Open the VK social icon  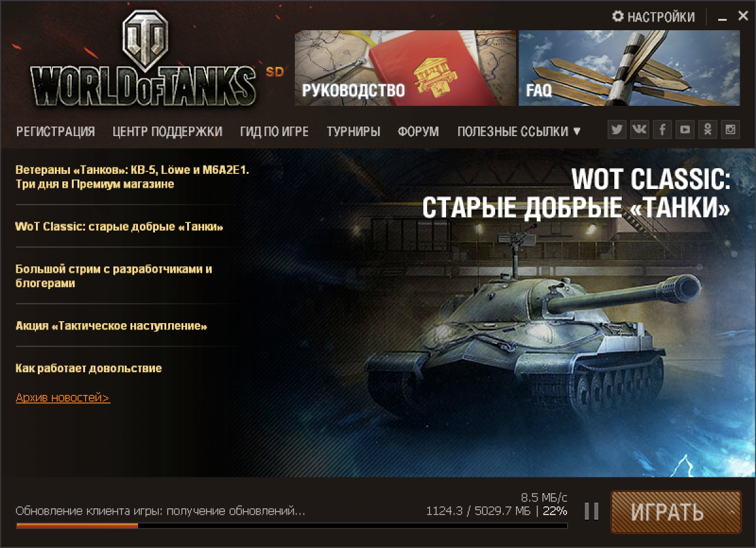point(640,130)
